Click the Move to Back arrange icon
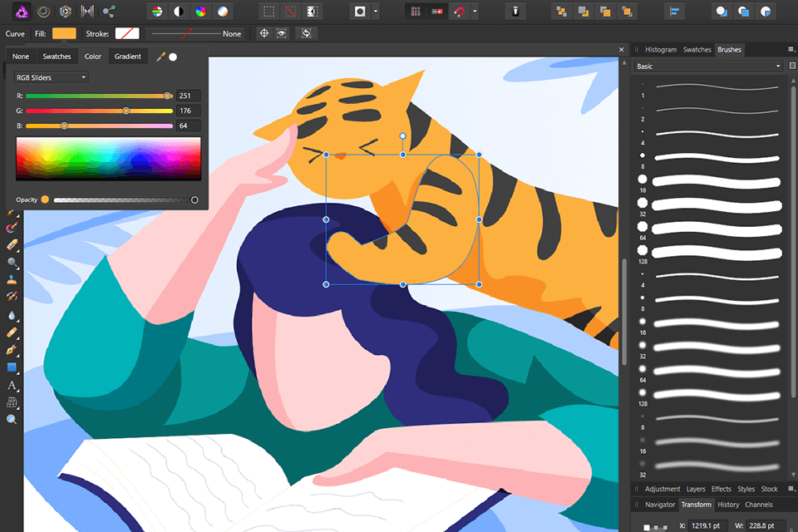Viewport: 798px width, 532px height. [562, 11]
